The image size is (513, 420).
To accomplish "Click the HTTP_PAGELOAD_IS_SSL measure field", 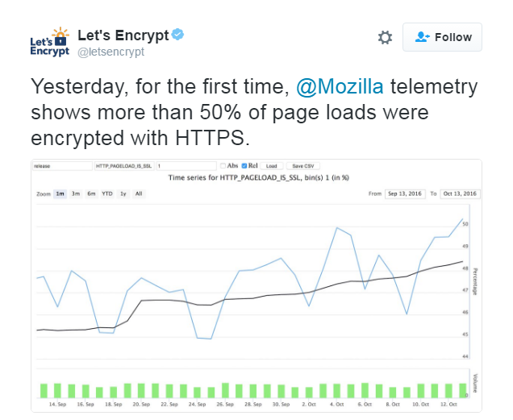I will [124, 166].
